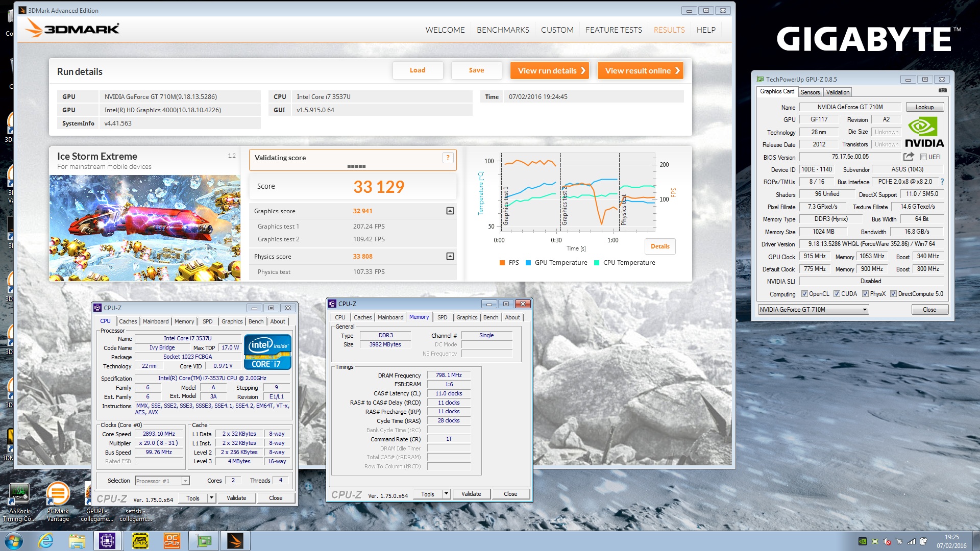Open setfsb collegame desktop shortcut

(x=136, y=514)
